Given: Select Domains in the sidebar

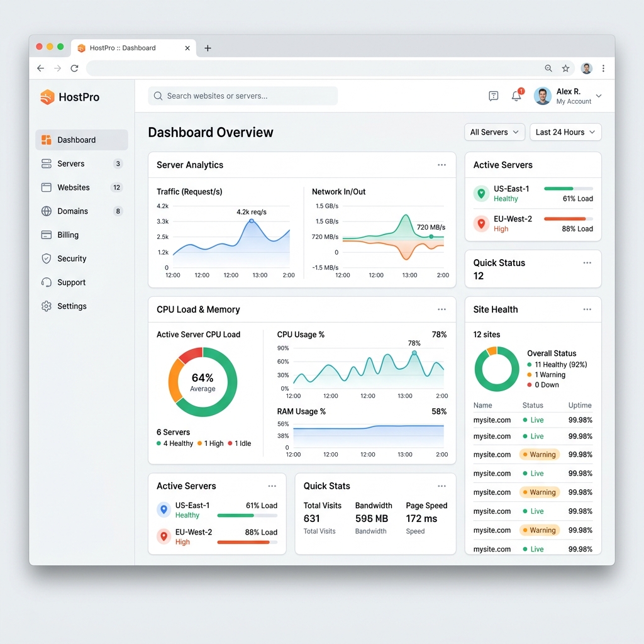Looking at the screenshot, I should tap(82, 211).
